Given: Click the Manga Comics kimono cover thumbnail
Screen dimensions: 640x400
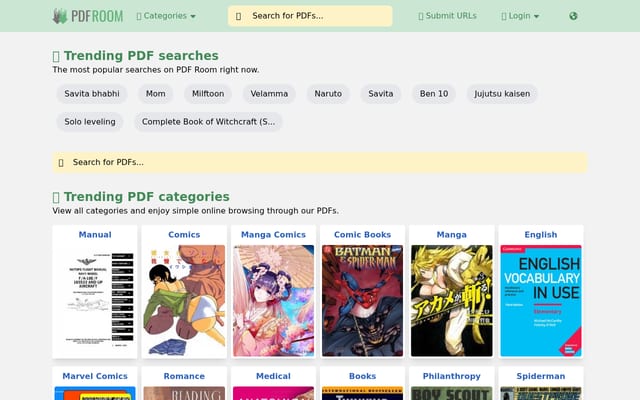Looking at the screenshot, I should click(x=273, y=301).
